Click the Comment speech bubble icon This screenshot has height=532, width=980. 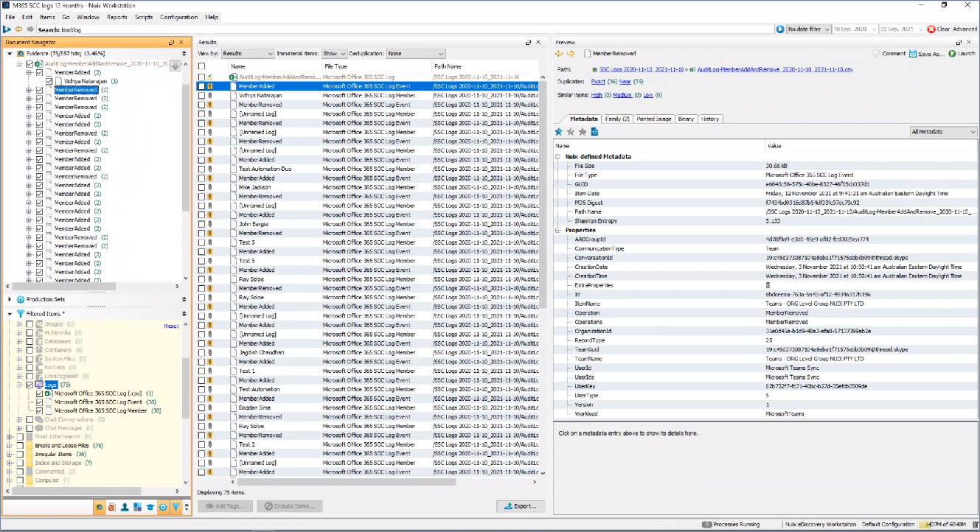click(877, 53)
